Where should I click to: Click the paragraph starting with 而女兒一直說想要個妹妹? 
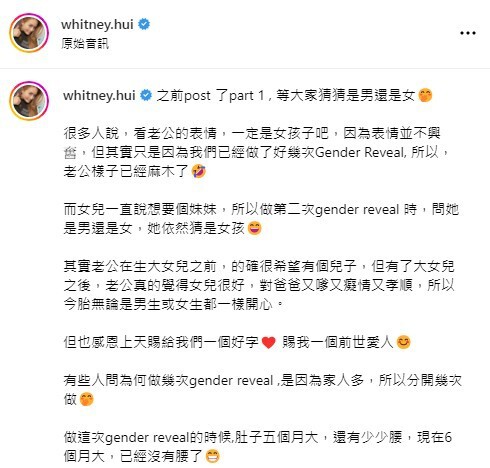261,219
